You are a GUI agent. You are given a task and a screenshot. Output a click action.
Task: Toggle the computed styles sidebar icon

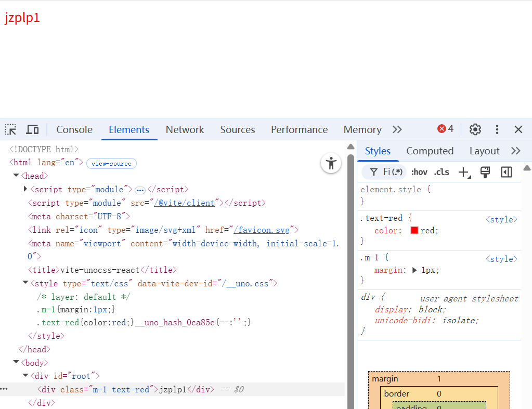tap(506, 173)
